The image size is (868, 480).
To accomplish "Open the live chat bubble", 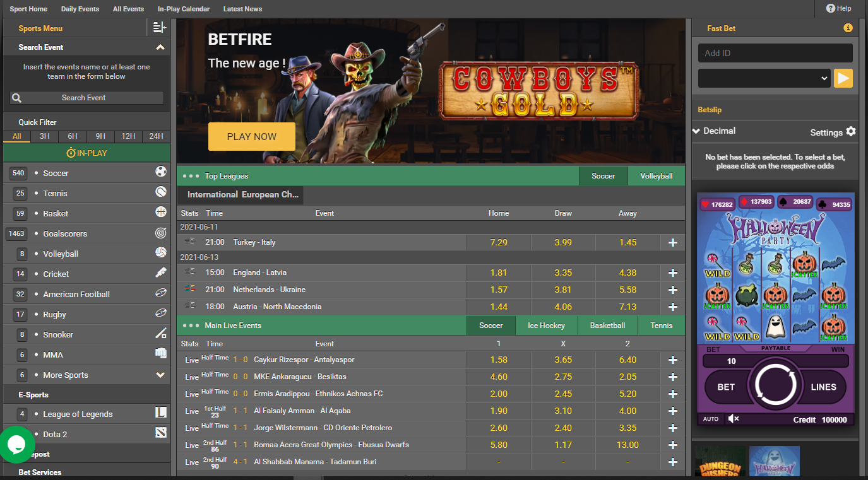I will tap(16, 444).
